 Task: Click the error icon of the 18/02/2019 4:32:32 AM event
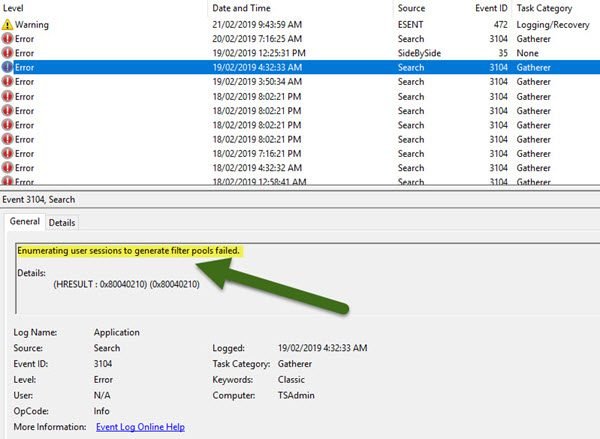point(7,168)
